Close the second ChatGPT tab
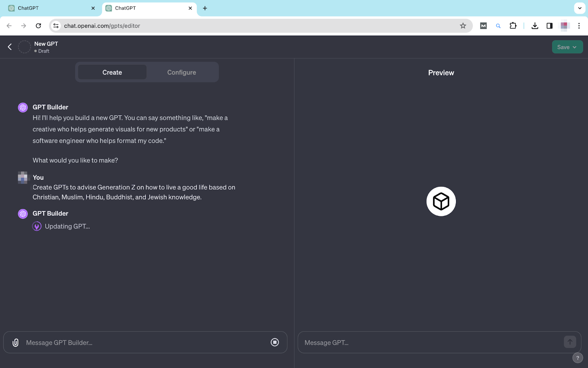 (x=190, y=8)
